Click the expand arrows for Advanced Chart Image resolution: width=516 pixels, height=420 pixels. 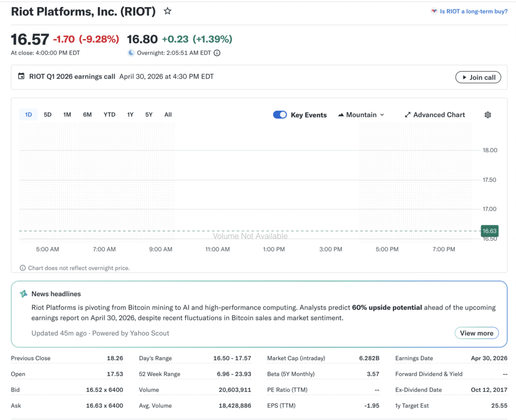point(408,115)
